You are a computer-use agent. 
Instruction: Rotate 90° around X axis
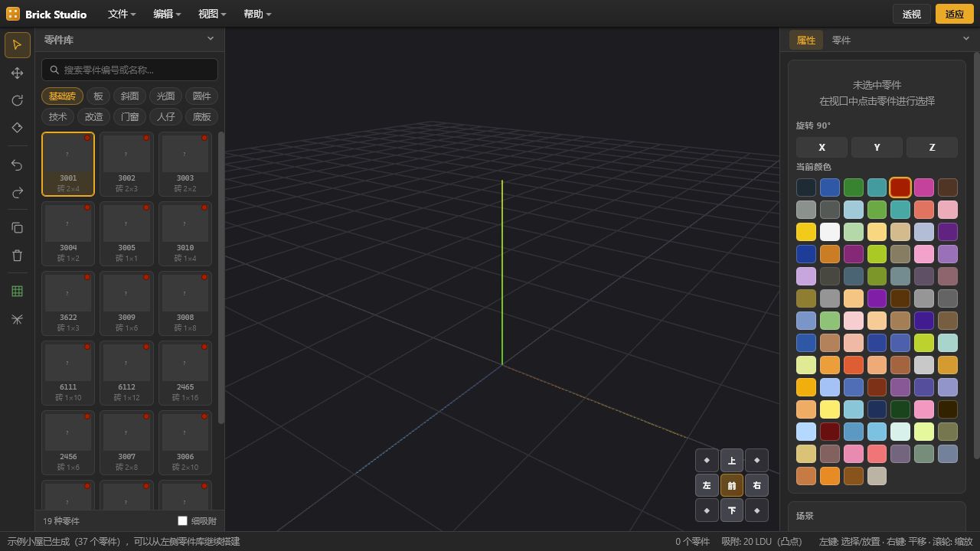[x=822, y=147]
